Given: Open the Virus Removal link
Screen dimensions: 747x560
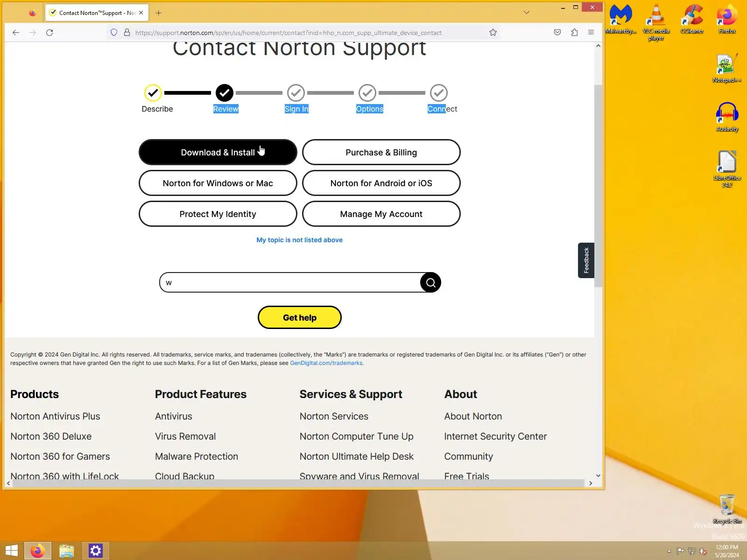Looking at the screenshot, I should point(185,436).
